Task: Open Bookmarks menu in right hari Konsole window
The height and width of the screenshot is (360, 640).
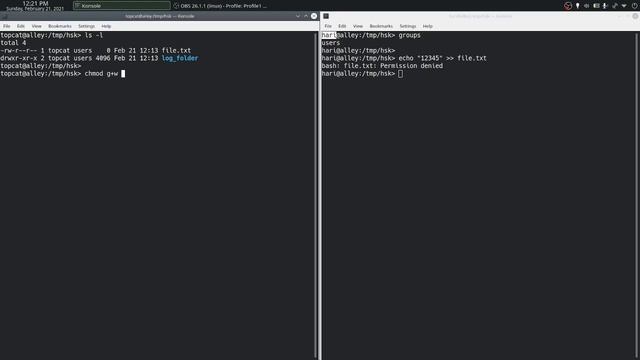Action: [x=381, y=26]
